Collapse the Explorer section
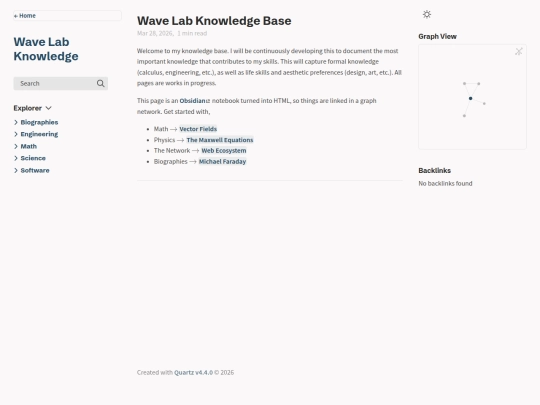Screen dimensions: 540x405 click(33, 108)
